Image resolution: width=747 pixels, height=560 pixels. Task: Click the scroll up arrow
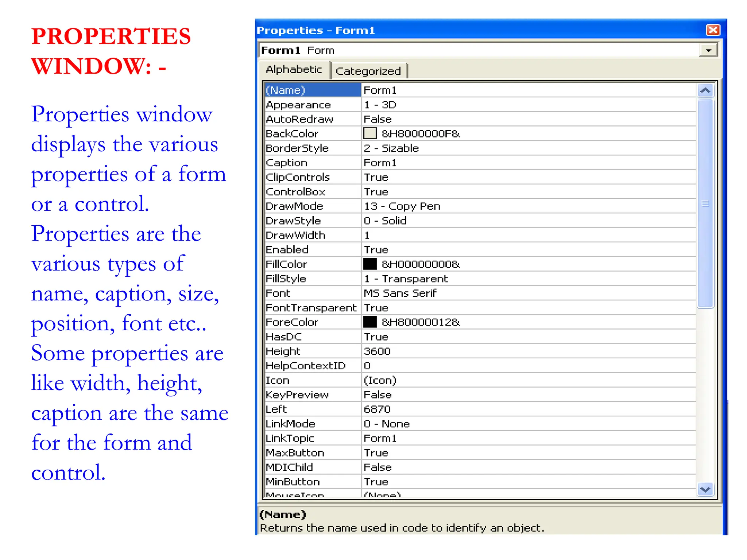click(x=705, y=90)
